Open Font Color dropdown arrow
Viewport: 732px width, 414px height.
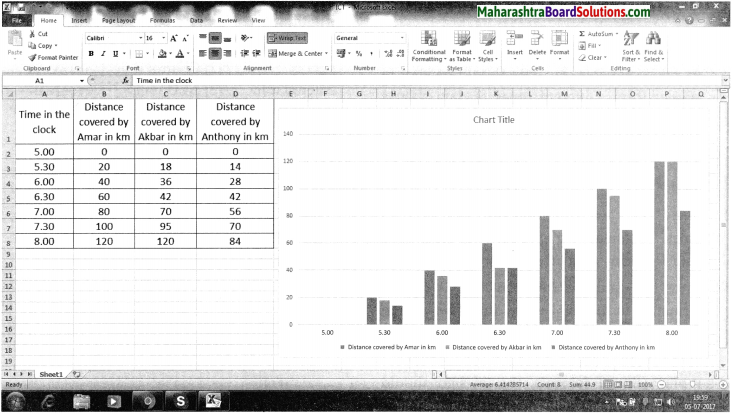188,54
